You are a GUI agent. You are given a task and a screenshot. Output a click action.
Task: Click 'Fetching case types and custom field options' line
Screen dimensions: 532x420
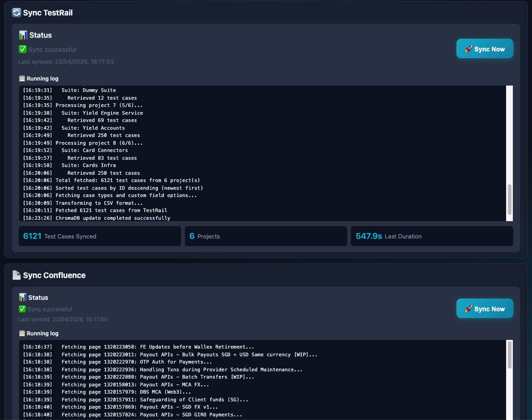pyautogui.click(x=110, y=195)
